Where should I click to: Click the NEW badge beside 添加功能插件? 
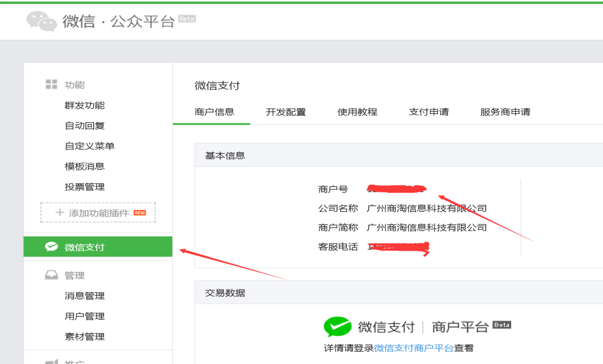(x=140, y=213)
